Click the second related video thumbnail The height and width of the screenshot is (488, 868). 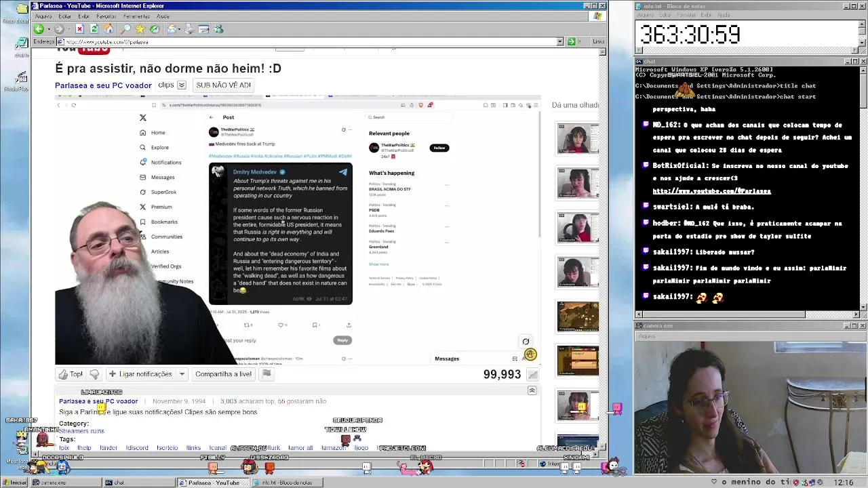click(578, 183)
